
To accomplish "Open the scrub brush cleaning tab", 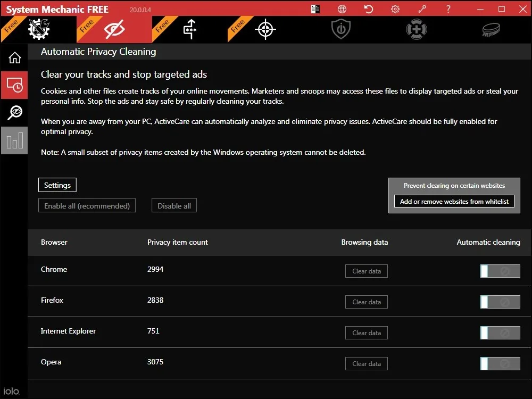I will [491, 29].
